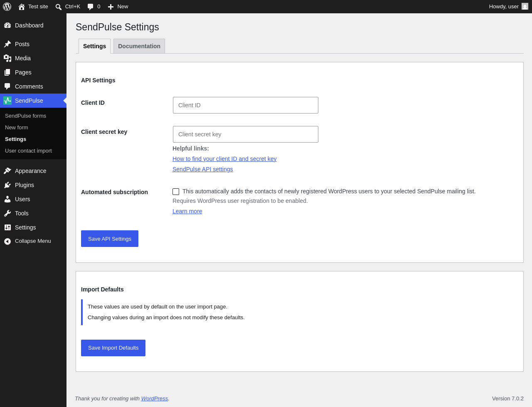Click the Settings sliders icon in sidebar
Image resolution: width=532 pixels, height=407 pixels.
7,227
